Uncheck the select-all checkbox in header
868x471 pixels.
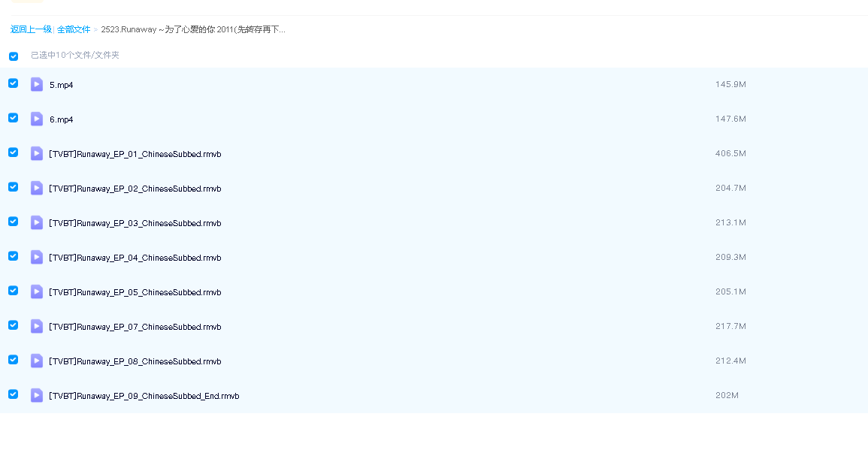point(14,56)
